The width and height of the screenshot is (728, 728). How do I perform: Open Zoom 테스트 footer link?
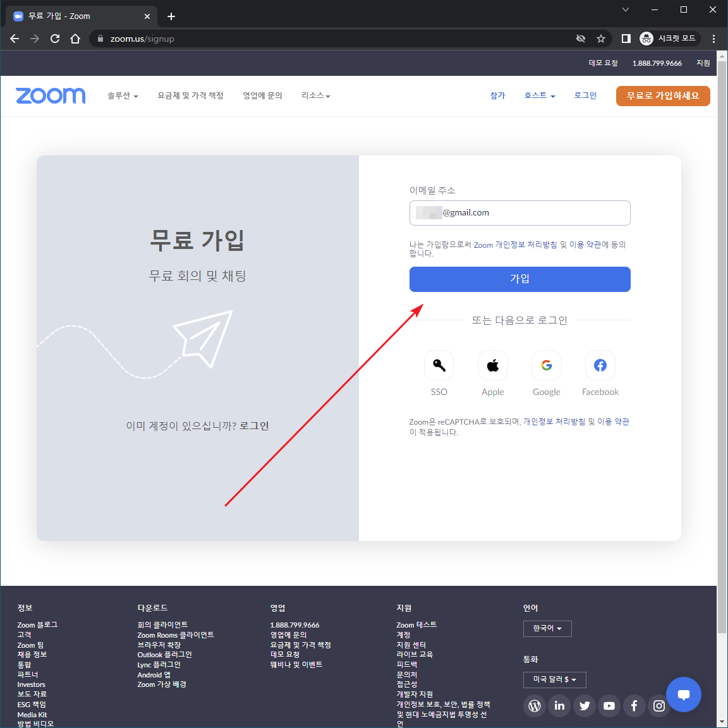pos(416,625)
